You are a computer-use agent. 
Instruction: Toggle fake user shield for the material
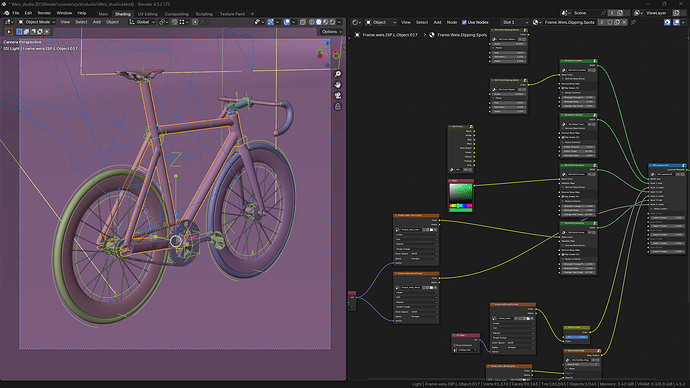pos(610,22)
